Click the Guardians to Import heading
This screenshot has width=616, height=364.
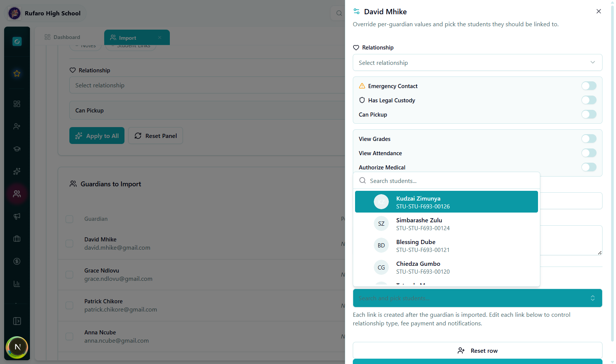(111, 184)
